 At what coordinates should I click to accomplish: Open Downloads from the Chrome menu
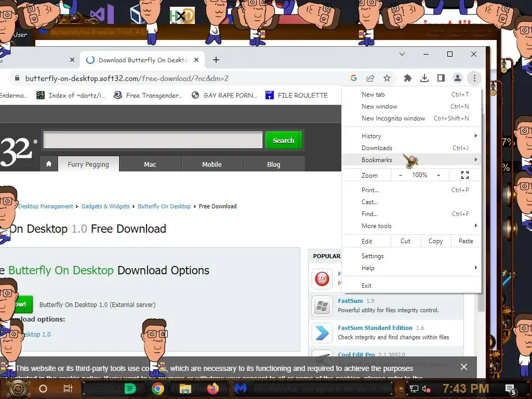(x=411, y=148)
